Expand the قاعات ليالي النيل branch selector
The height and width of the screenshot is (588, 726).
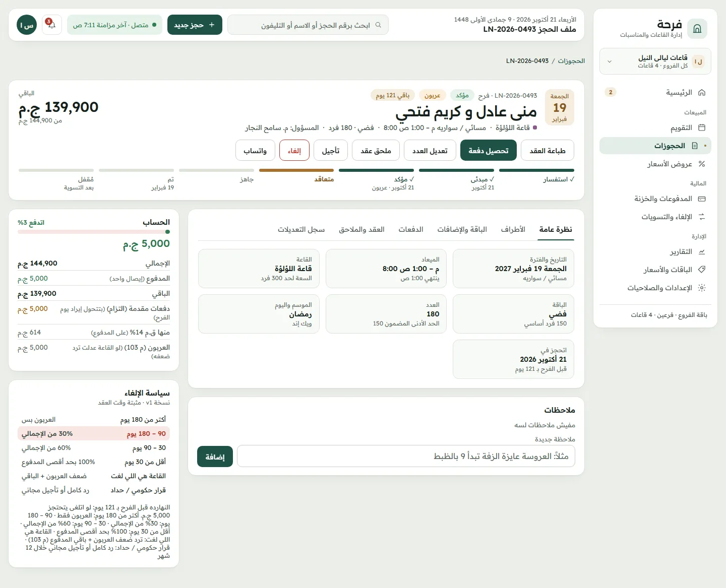tap(655, 61)
